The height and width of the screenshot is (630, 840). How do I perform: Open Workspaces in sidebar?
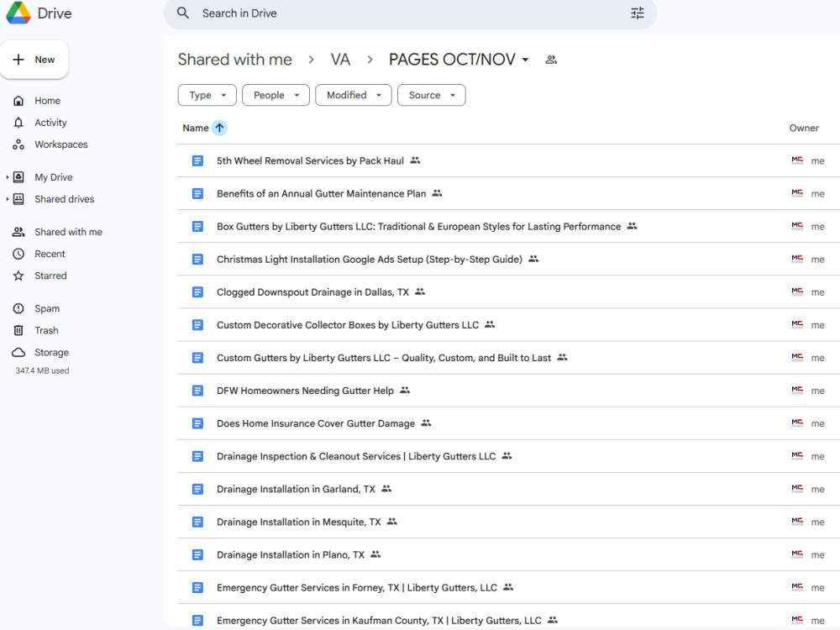pyautogui.click(x=61, y=144)
